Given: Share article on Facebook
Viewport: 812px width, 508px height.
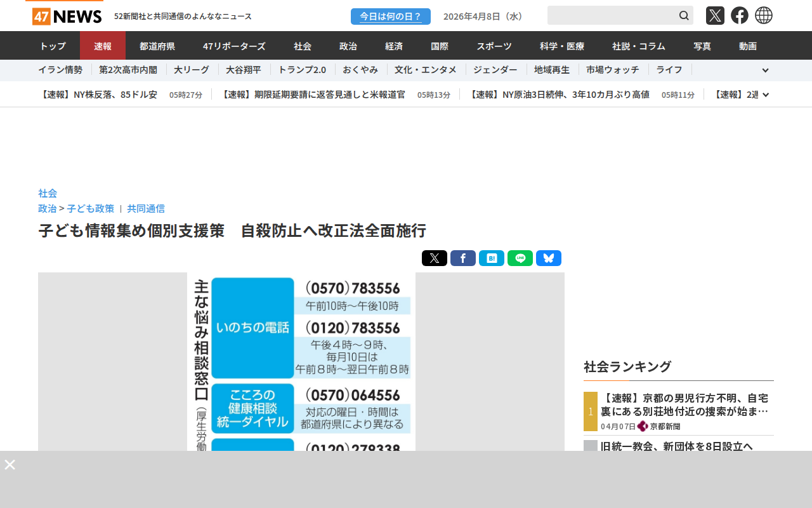Looking at the screenshot, I should [462, 258].
